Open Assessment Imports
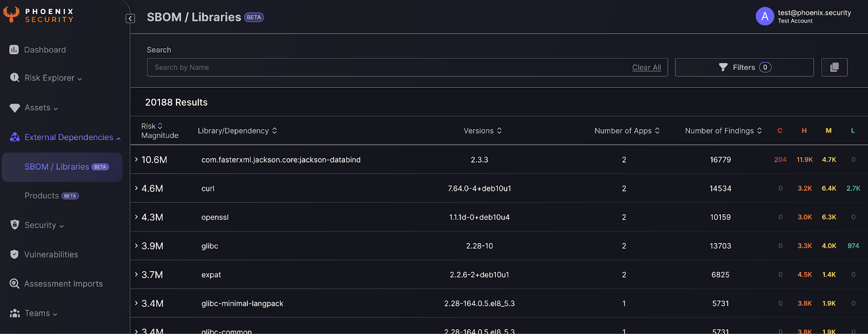The height and width of the screenshot is (334, 868). click(x=63, y=284)
